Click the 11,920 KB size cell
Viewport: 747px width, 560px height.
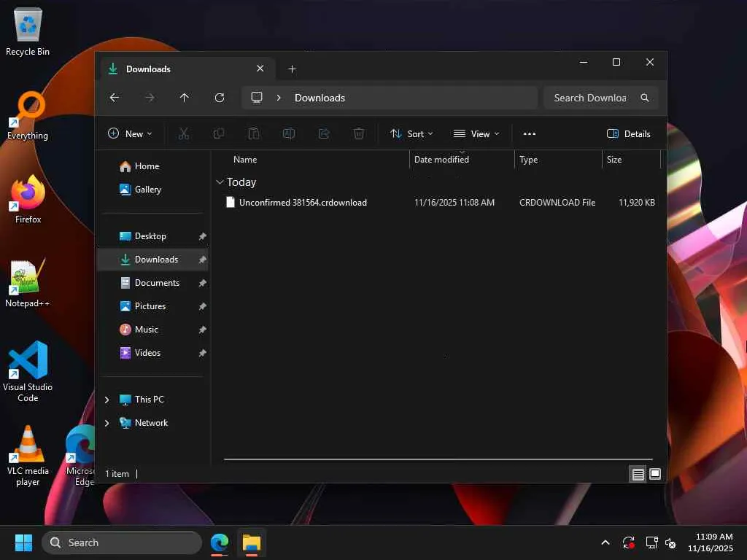636,203
